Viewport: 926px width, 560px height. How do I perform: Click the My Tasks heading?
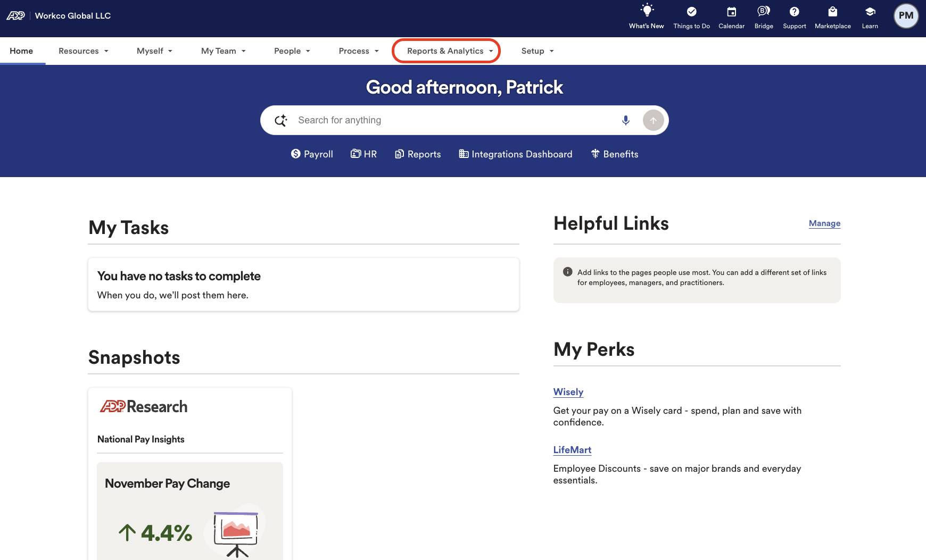coord(129,228)
